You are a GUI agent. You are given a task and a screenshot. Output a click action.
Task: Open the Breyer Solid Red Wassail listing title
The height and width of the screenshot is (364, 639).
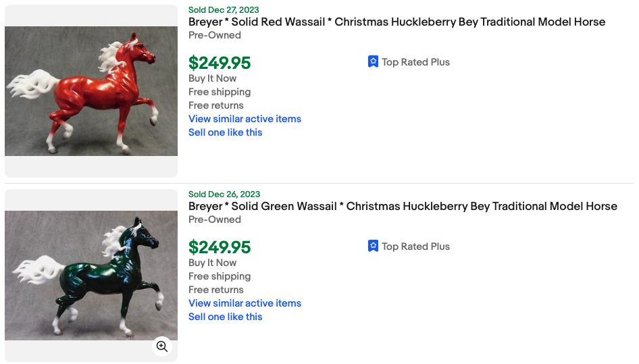(397, 22)
